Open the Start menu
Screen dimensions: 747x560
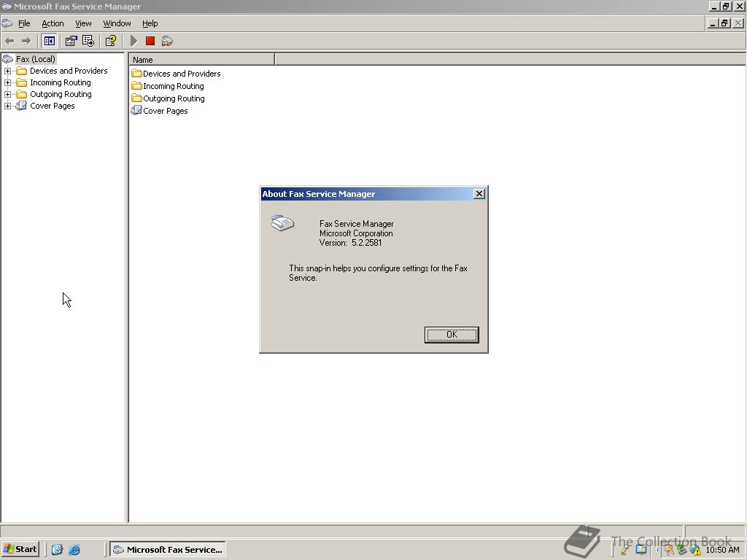tap(20, 549)
